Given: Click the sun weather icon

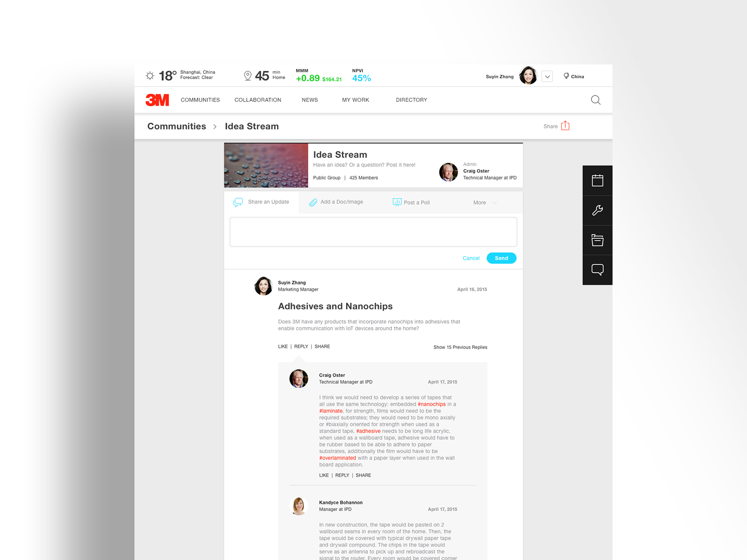Looking at the screenshot, I should tap(150, 75).
